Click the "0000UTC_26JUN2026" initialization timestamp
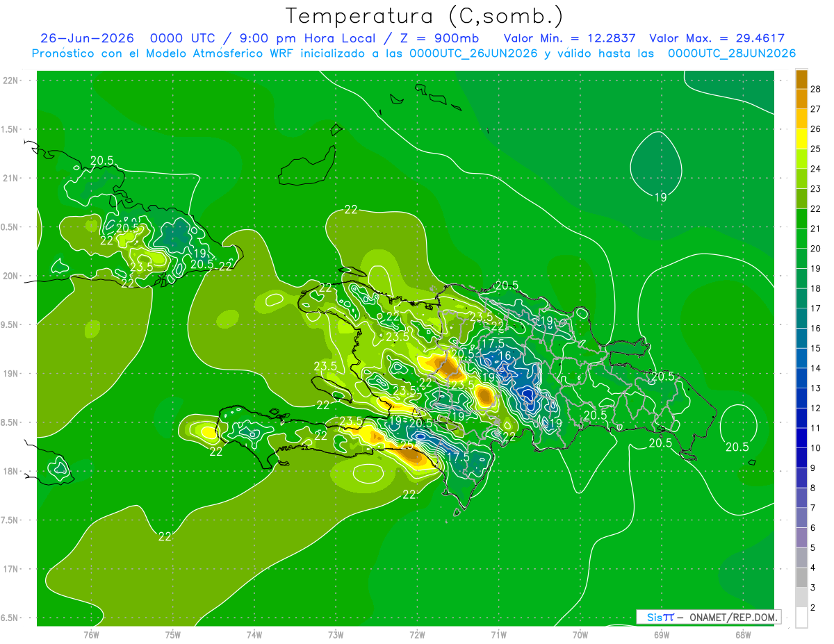 [473, 53]
